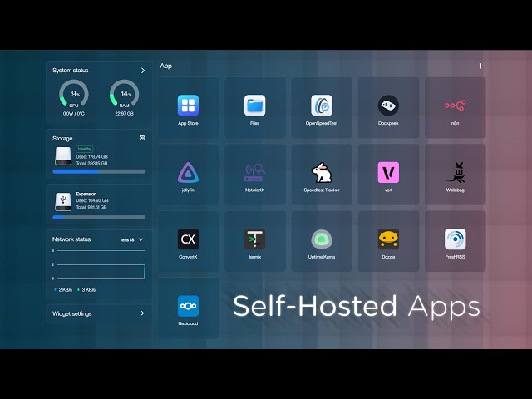Click the download speed 3 KB/s
The image size is (532, 399).
[86, 290]
